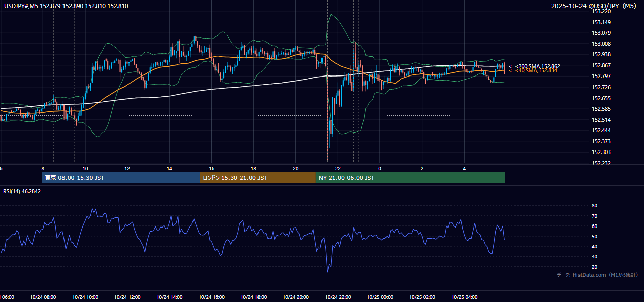Click hour marker 14 under price chart
Screen dimensions: 644x302
click(169, 169)
